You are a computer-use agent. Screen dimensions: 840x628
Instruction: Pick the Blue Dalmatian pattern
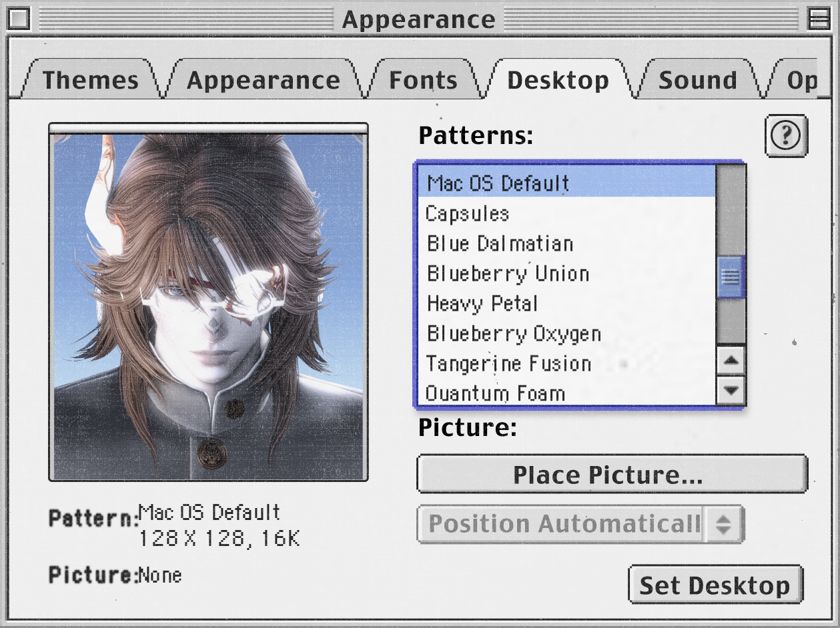tap(566, 243)
